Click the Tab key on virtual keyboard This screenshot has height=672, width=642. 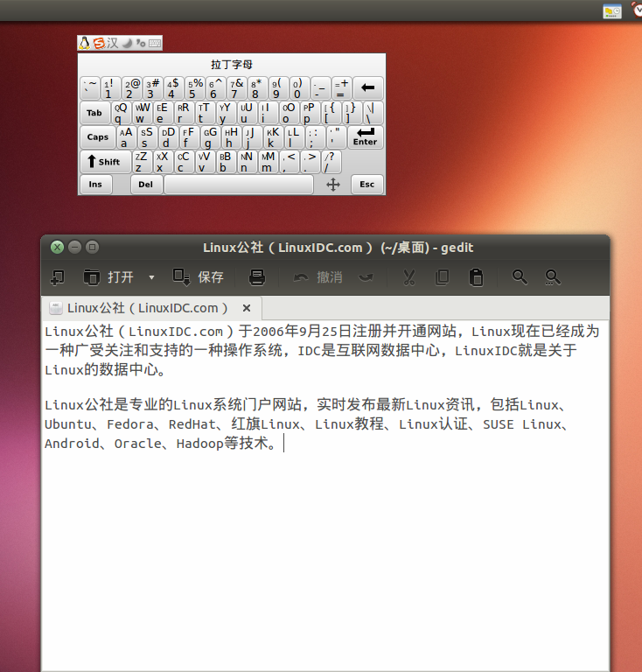[95, 113]
